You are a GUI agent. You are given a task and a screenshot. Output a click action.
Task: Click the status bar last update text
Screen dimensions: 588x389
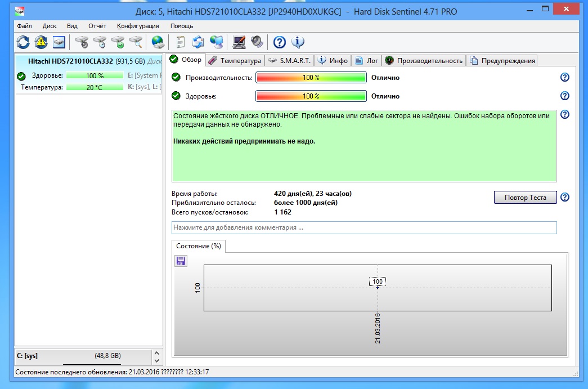112,372
